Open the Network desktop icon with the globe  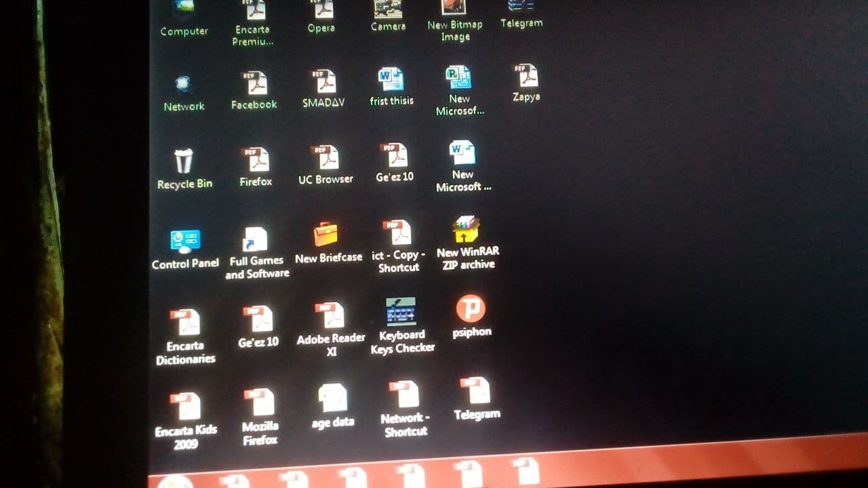184,92
